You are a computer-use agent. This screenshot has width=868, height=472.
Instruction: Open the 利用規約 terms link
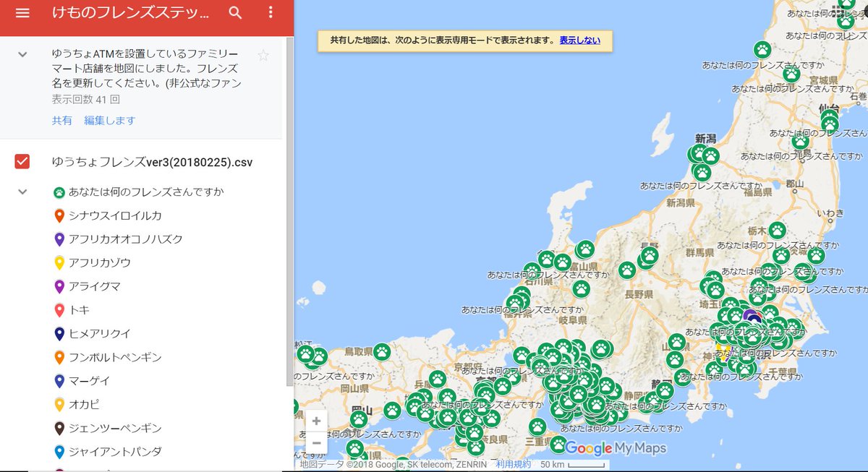pos(513,465)
